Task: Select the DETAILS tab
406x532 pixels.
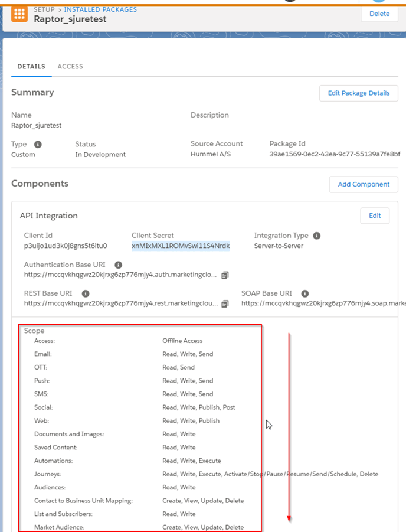Action: [31, 67]
